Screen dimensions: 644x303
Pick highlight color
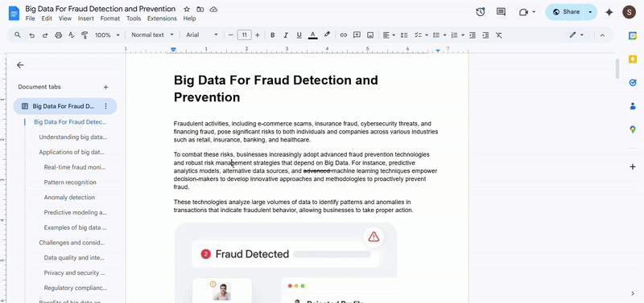(327, 35)
